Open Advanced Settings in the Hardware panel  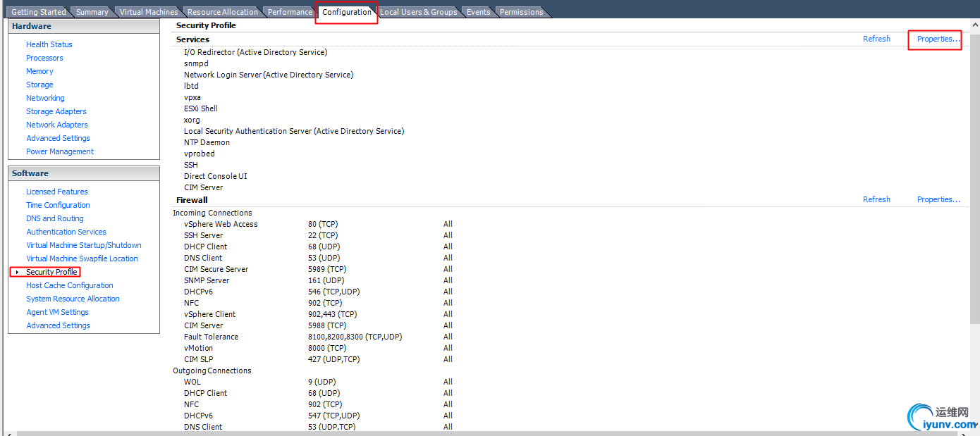click(58, 138)
